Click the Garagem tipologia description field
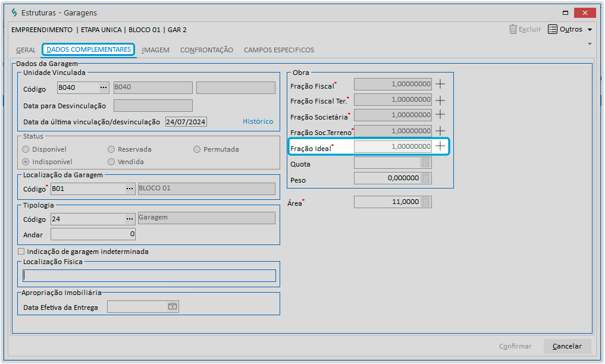 pyautogui.click(x=206, y=218)
